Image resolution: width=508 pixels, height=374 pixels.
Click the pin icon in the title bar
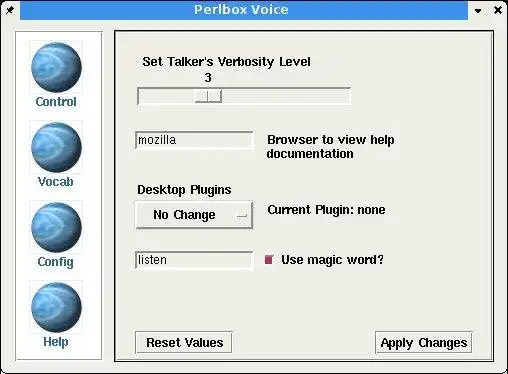pos(10,10)
